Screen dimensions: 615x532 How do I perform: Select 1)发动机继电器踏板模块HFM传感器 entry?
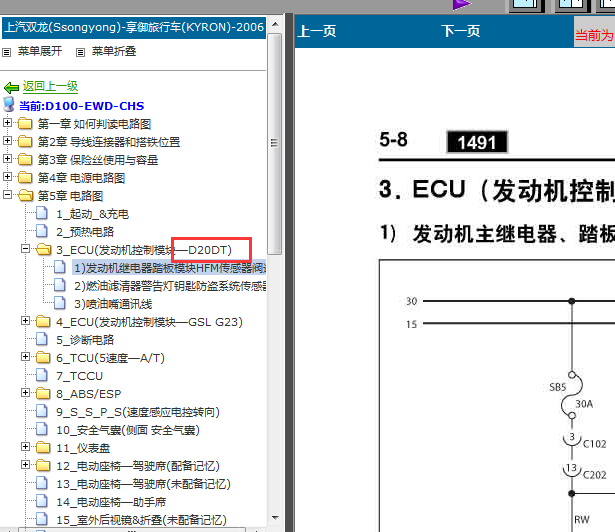[170, 268]
